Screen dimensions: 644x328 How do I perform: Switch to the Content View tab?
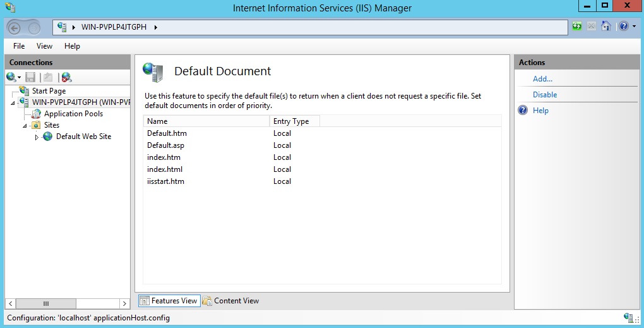pyautogui.click(x=231, y=300)
